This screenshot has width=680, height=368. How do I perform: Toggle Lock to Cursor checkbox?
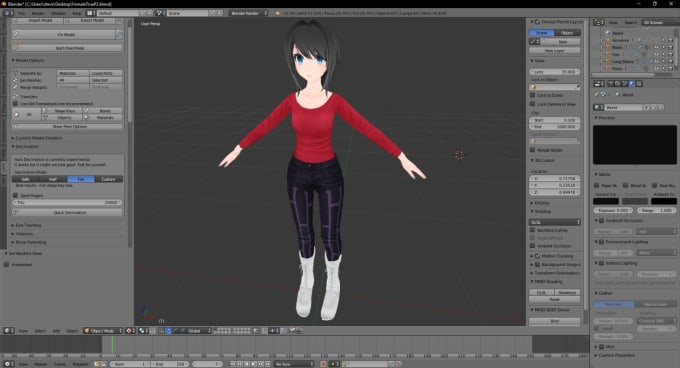[532, 95]
